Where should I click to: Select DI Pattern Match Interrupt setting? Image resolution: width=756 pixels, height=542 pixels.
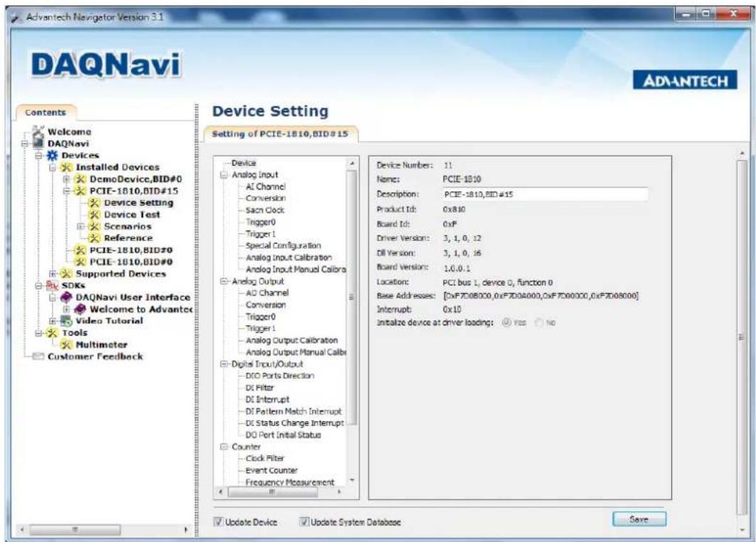coord(293,411)
